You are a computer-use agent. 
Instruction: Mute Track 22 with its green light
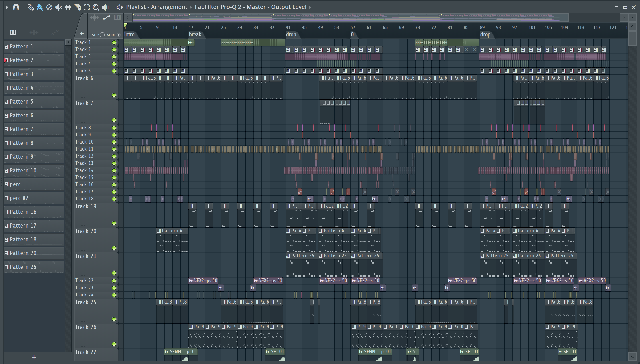point(114,281)
